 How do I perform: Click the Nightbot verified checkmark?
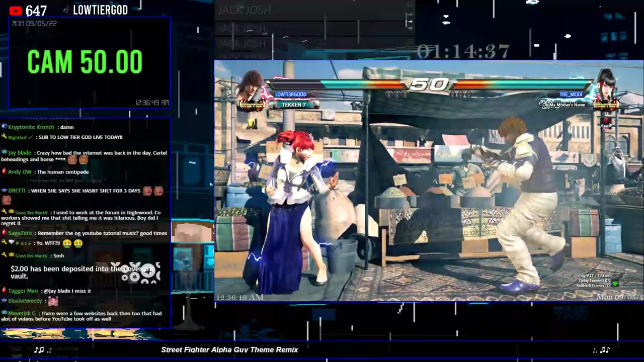click(30, 137)
